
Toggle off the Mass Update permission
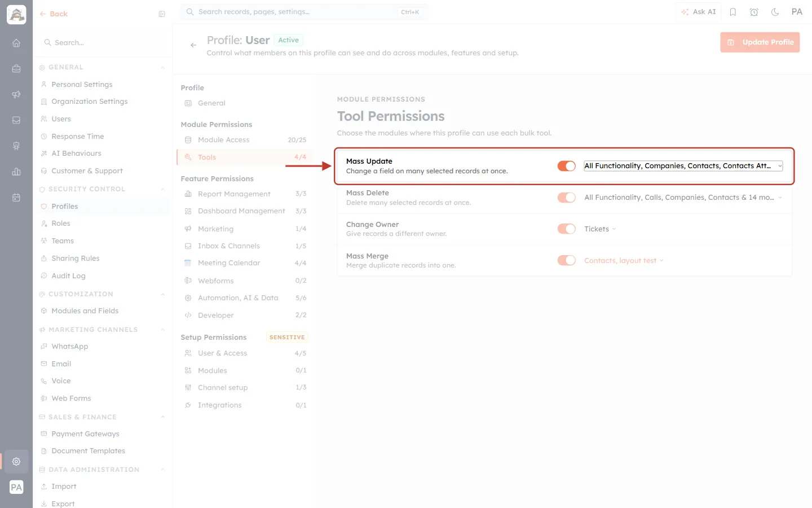pos(566,166)
